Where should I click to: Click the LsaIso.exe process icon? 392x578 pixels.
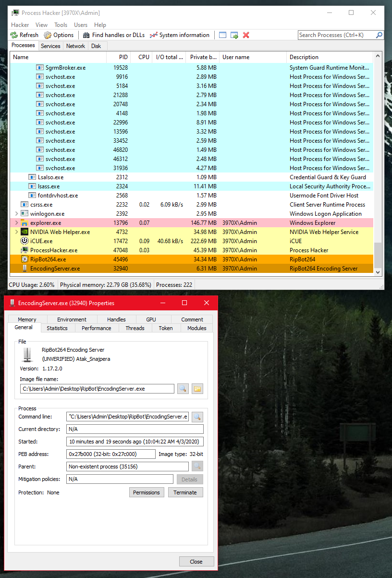pyautogui.click(x=32, y=177)
